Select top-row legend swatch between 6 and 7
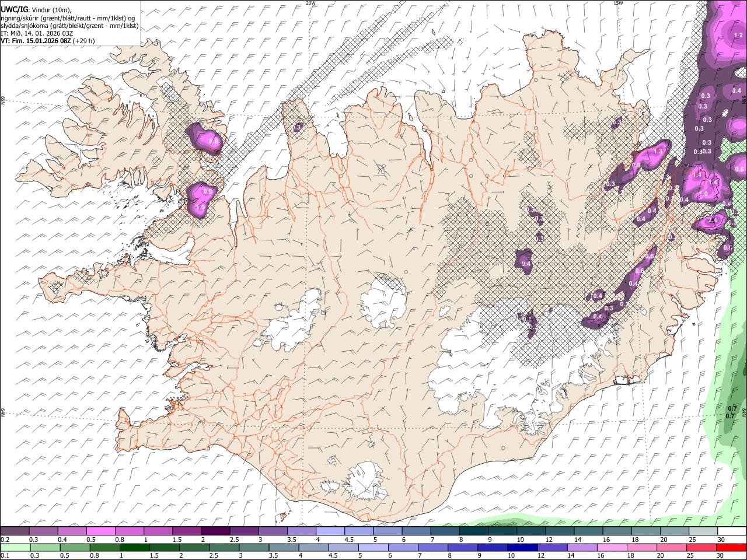This screenshot has height=560, width=747. point(416,531)
